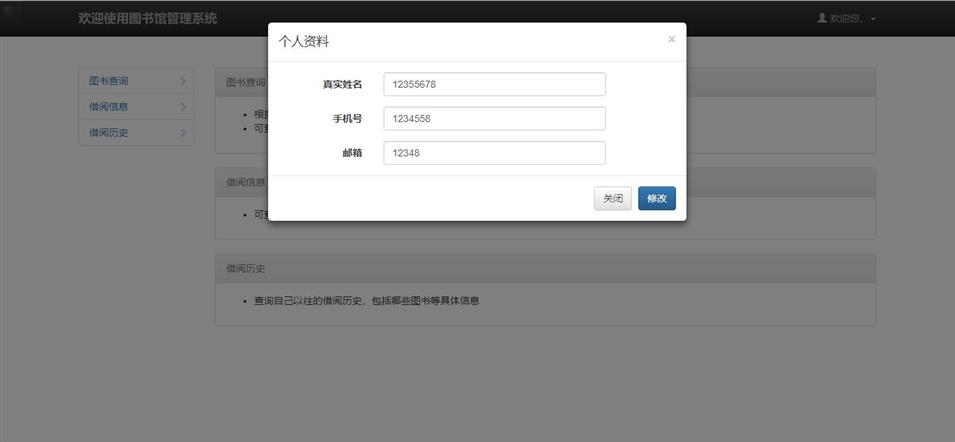Click the 借阅信息 panel heading

245,182
